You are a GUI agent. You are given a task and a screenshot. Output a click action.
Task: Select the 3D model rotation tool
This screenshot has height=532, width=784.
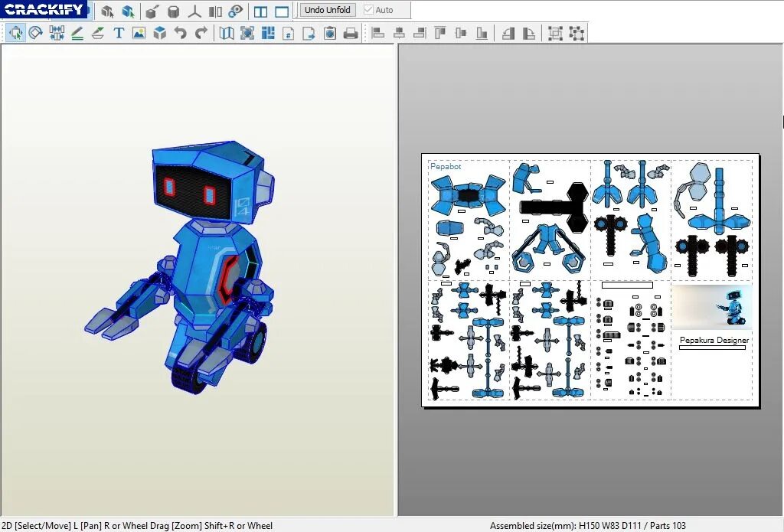point(107,11)
